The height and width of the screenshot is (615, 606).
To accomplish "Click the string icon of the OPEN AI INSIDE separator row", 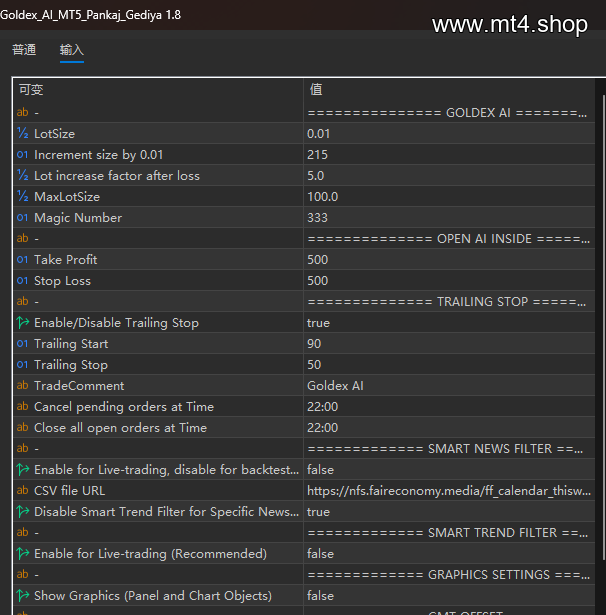I will coord(22,238).
